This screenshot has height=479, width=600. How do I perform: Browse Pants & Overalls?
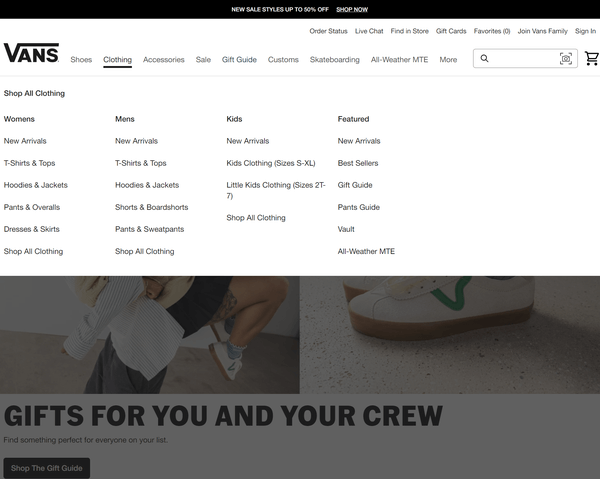click(x=32, y=207)
